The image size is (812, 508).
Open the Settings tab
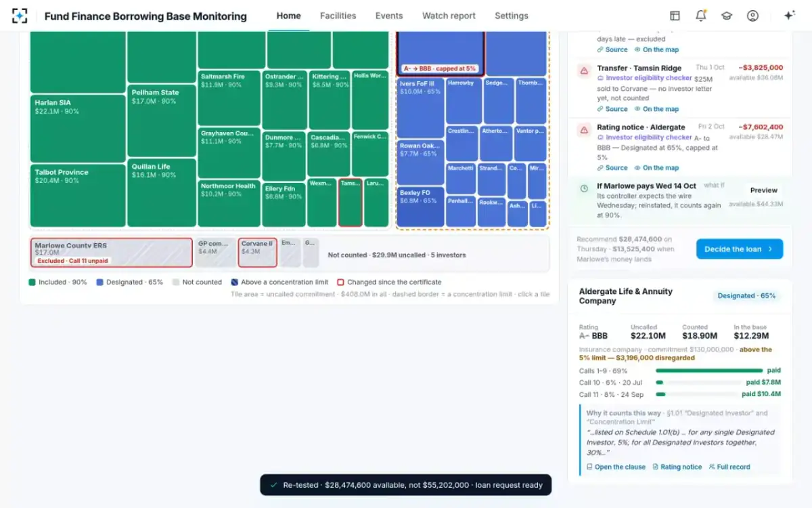(x=512, y=16)
